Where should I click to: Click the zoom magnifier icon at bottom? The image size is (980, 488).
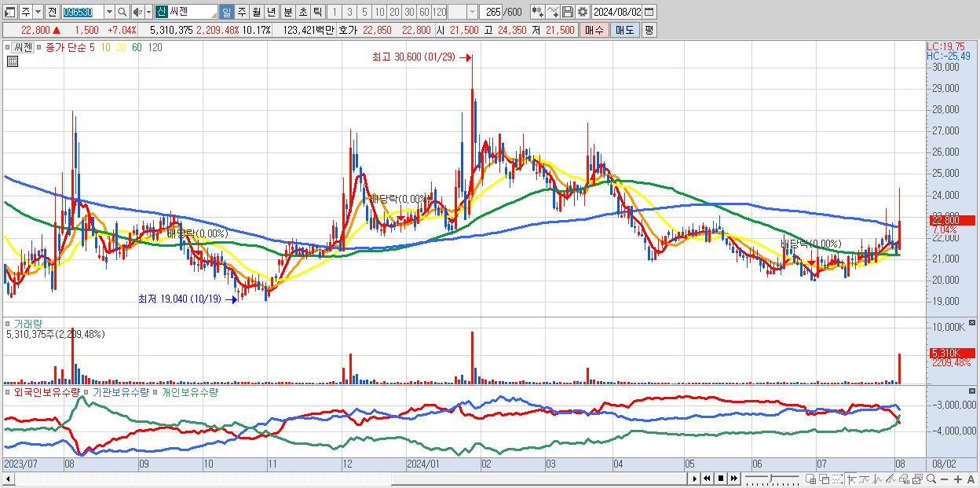(931, 479)
